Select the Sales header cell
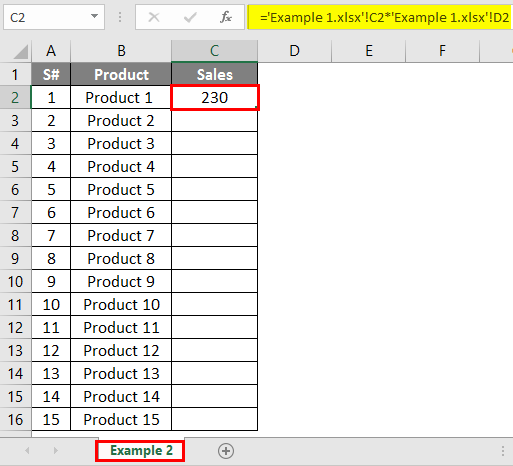513x466 pixels. point(214,74)
